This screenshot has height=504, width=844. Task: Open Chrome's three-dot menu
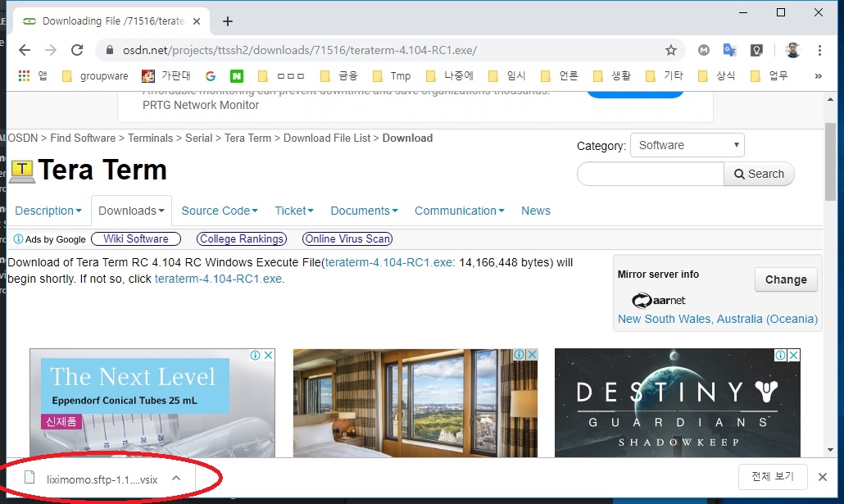819,50
